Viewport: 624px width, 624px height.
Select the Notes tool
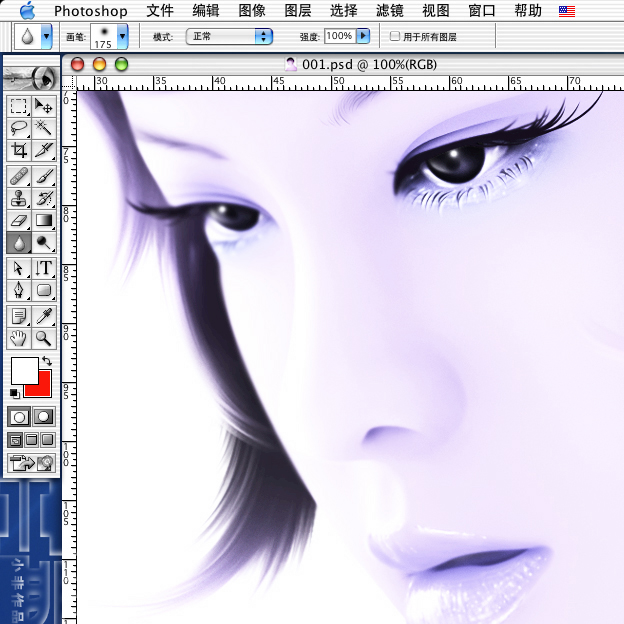coord(19,316)
